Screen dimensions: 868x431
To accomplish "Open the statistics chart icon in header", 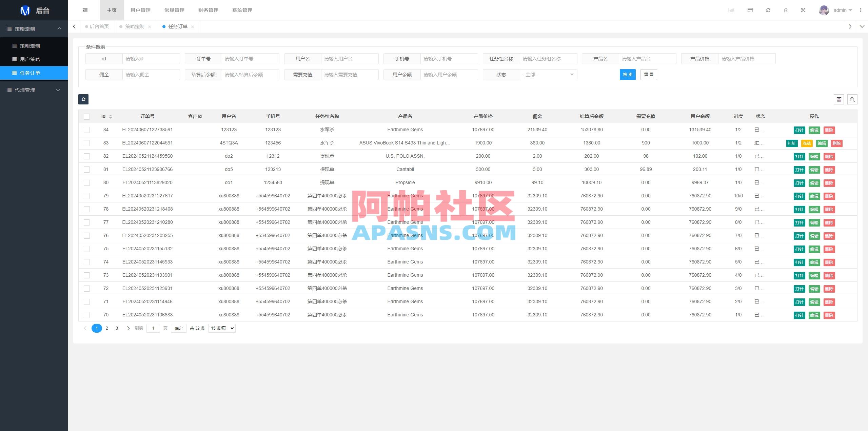I will (731, 10).
